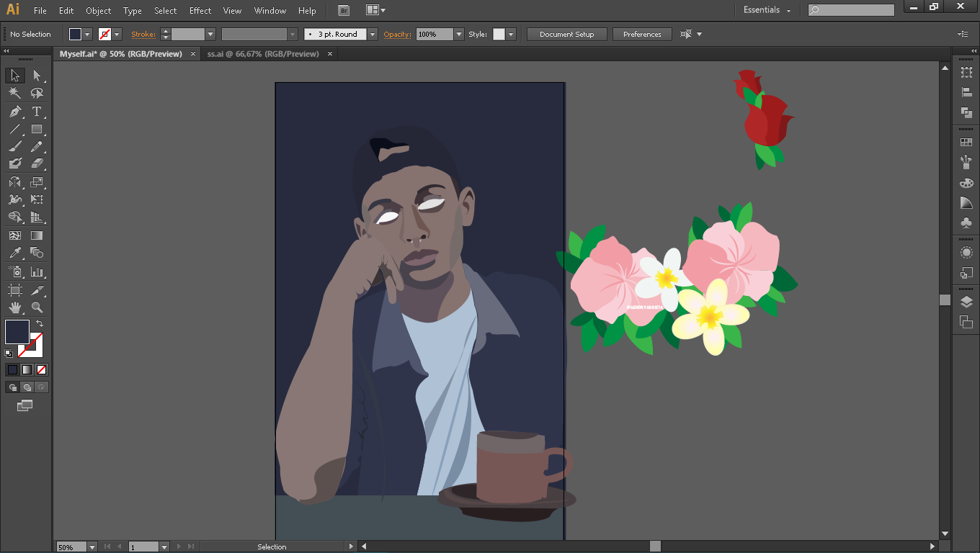
Task: Open the Object menu
Action: [x=98, y=11]
